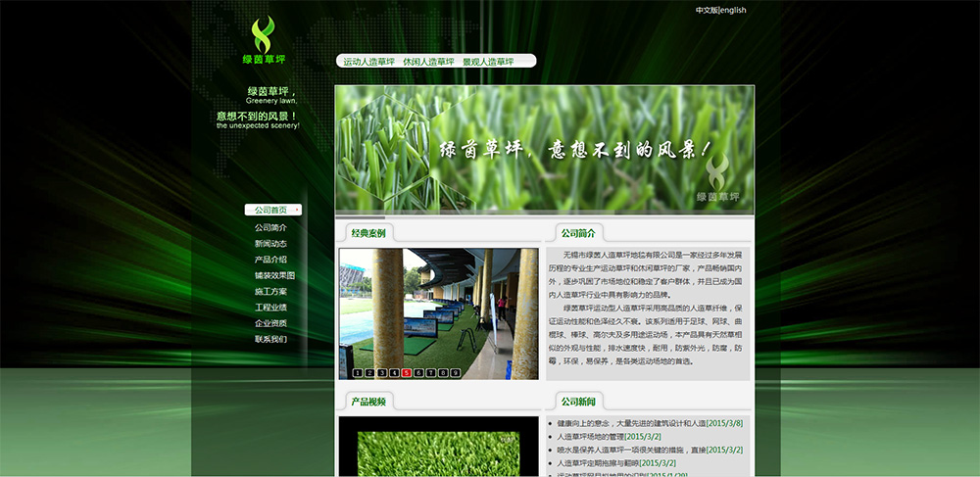Open 公司简介 sidebar menu item
Viewport: 980px width, 477px height.
(270, 227)
